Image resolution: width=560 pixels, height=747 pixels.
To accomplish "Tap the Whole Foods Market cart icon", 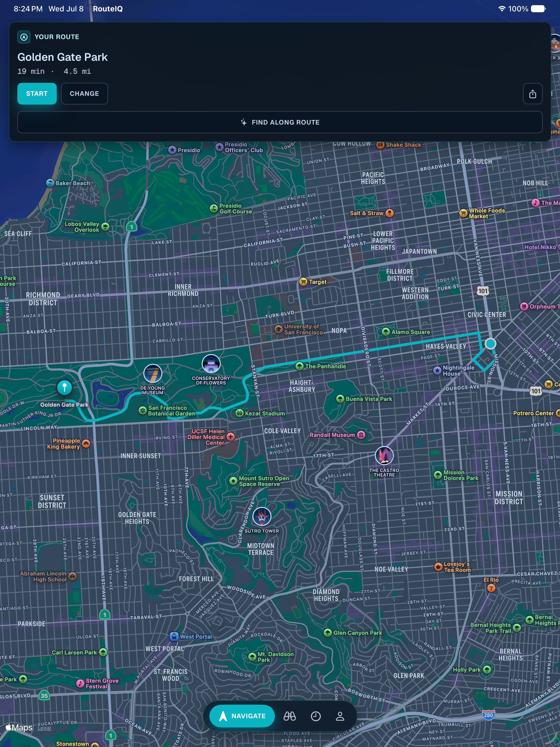I will tap(463, 213).
